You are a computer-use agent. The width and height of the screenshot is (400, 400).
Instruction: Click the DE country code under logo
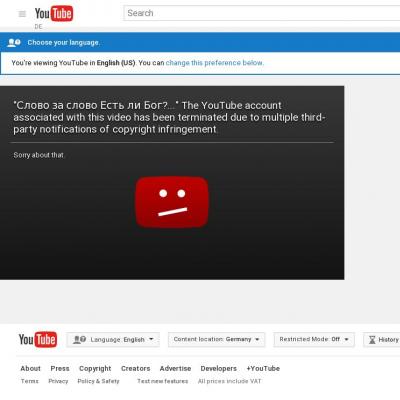point(38,27)
